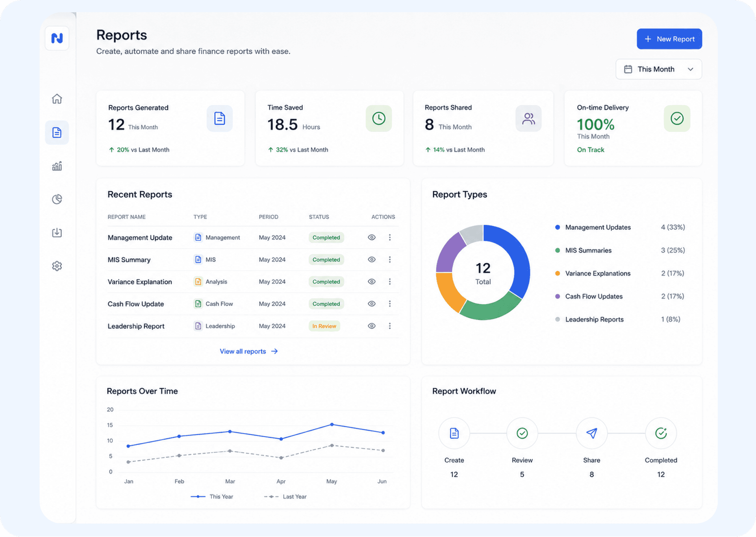
Task: Open more actions for MIS Summary
Action: [390, 260]
